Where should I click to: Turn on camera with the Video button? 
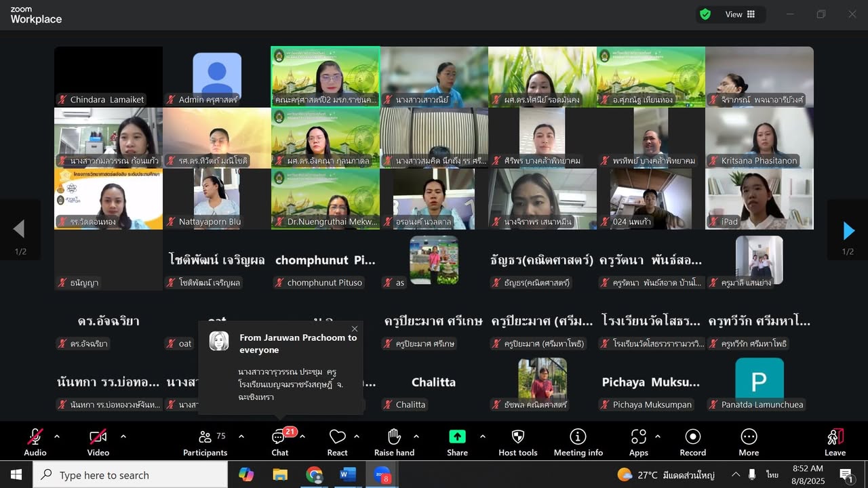coord(98,443)
